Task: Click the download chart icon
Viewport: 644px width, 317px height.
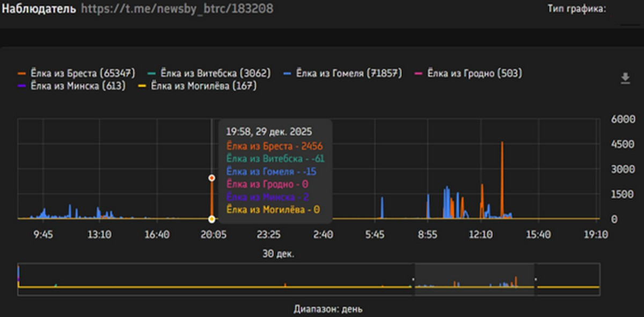Action: 625,79
